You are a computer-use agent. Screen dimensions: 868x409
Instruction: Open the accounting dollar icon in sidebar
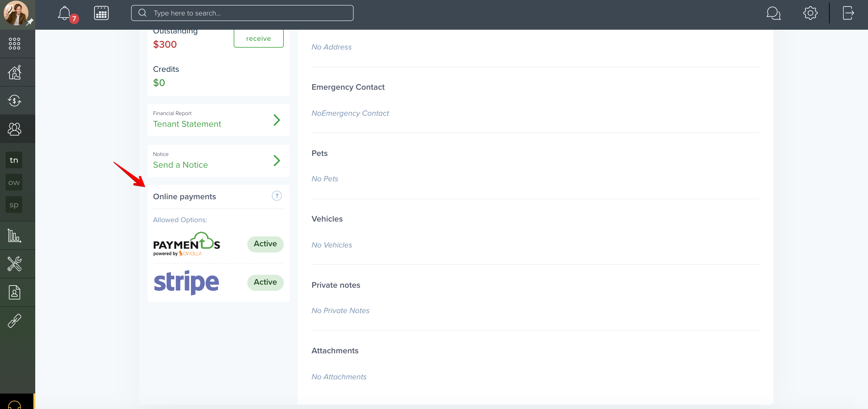(x=15, y=101)
